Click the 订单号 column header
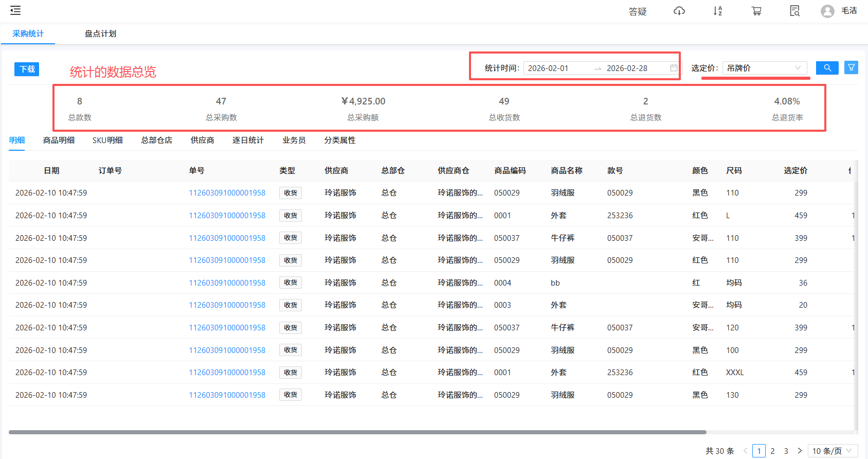The width and height of the screenshot is (868, 459). pos(110,170)
